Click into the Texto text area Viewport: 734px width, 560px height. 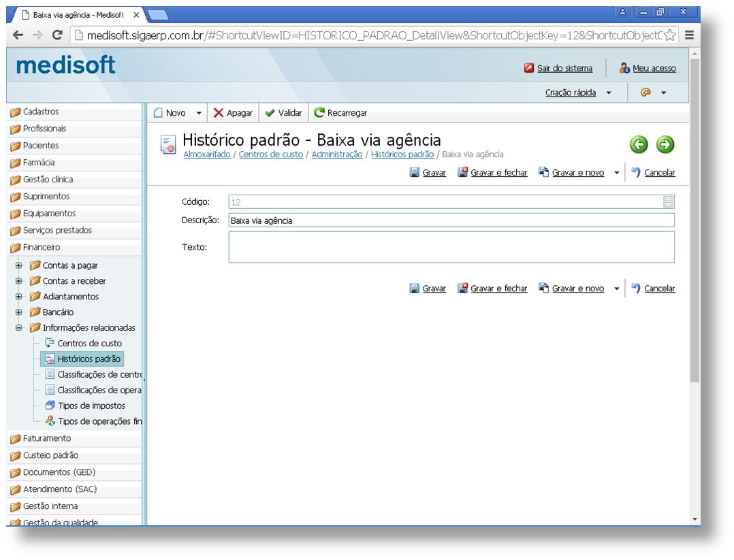click(x=451, y=247)
